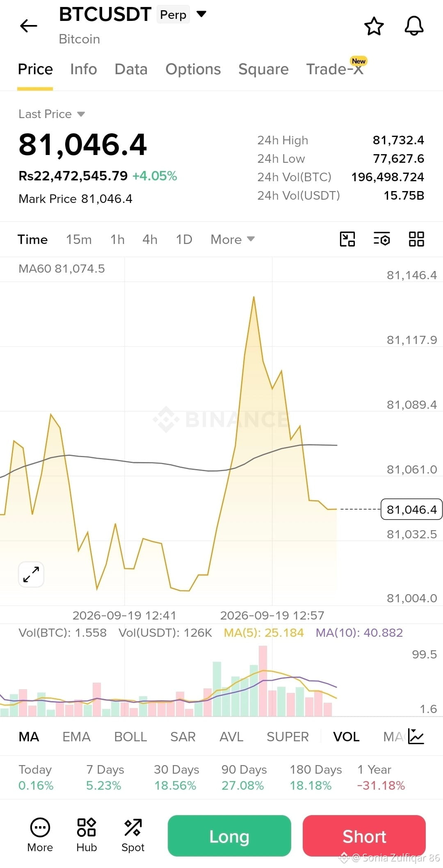Screen dimensions: 443x868
Task: Open indicator chart icon at row end
Action: point(416,737)
